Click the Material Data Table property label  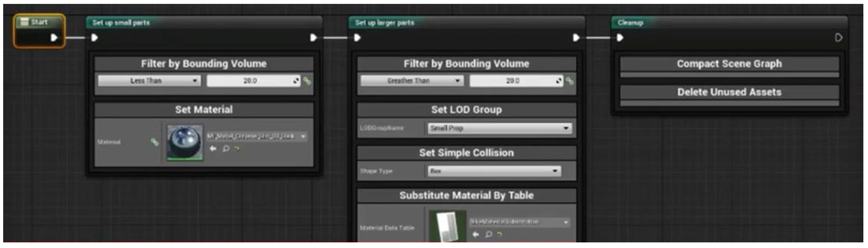387,228
